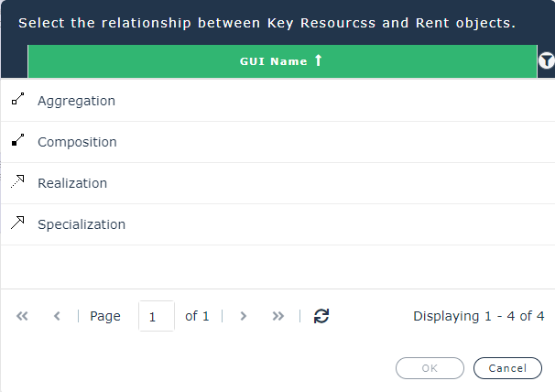The height and width of the screenshot is (392, 555).
Task: Sort by the GUI Name column header
Action: 272,61
